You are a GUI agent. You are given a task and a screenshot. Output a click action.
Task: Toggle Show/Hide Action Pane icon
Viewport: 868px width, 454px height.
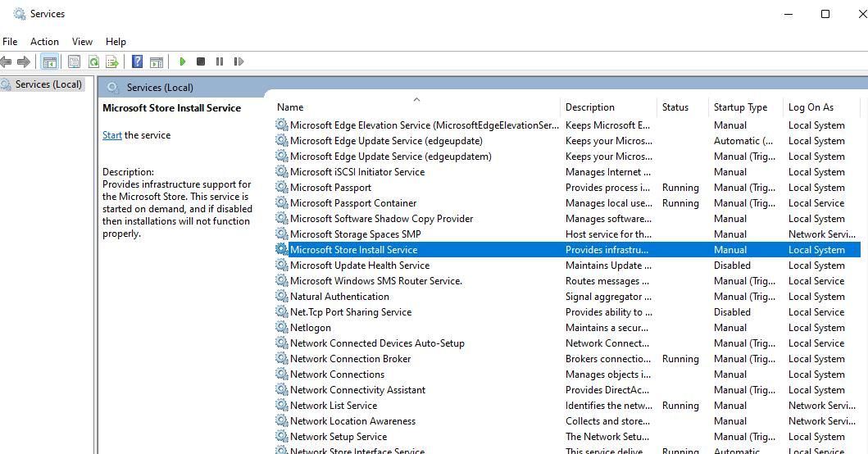pyautogui.click(x=157, y=61)
